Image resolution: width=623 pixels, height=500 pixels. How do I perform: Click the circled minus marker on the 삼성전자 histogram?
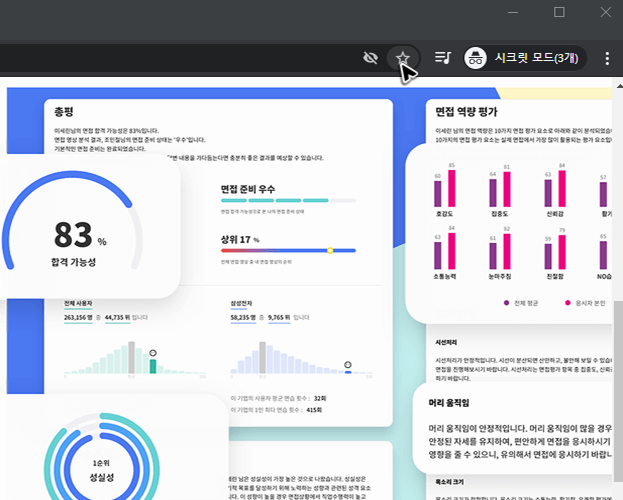click(x=348, y=364)
